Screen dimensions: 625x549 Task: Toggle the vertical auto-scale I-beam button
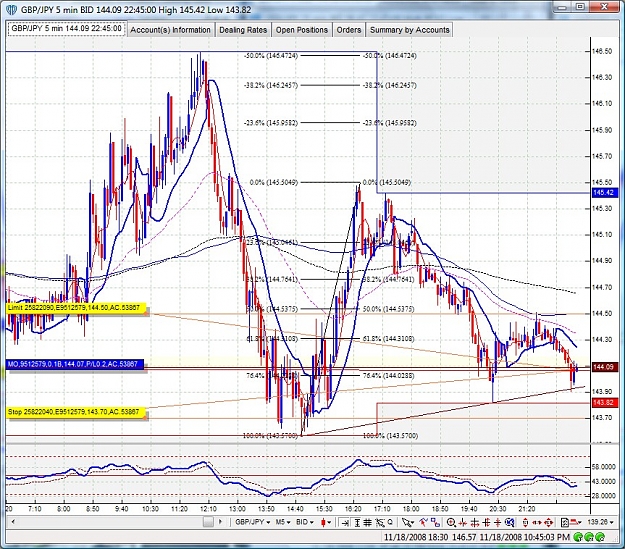pyautogui.click(x=358, y=522)
